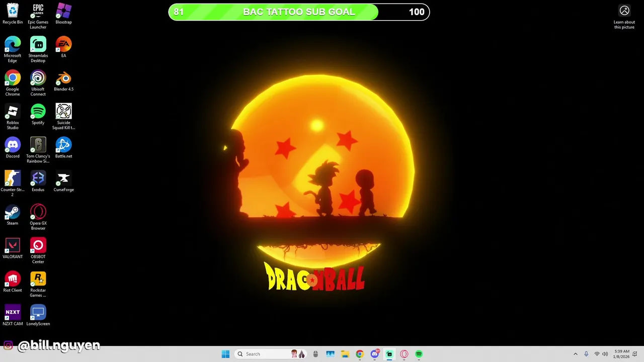Click the Suicide Squad Kill game icon
This screenshot has width=644, height=362.
(63, 117)
